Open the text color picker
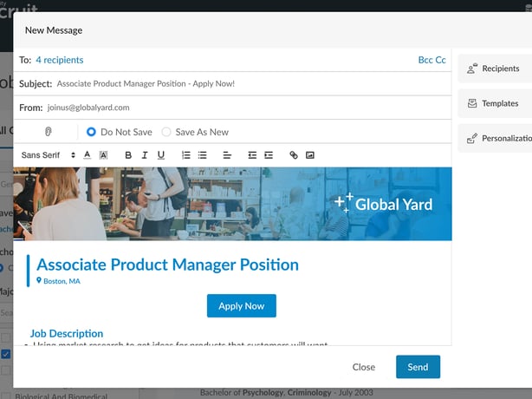The image size is (532, 399). (x=88, y=155)
